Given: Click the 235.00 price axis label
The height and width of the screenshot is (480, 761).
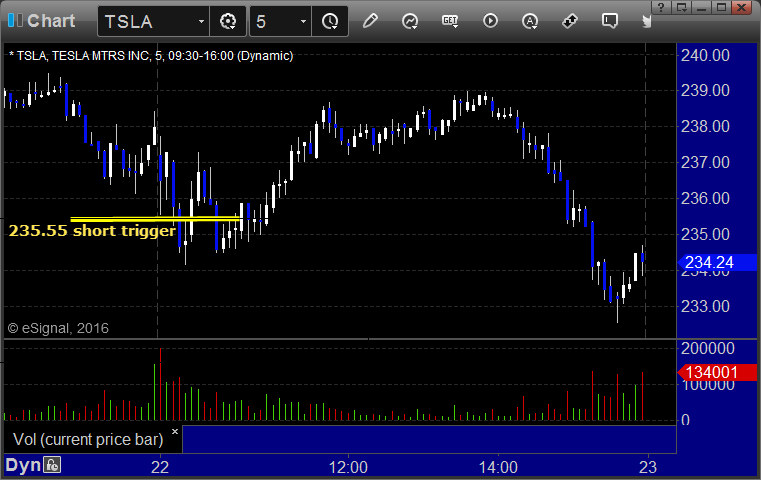Looking at the screenshot, I should coord(705,234).
